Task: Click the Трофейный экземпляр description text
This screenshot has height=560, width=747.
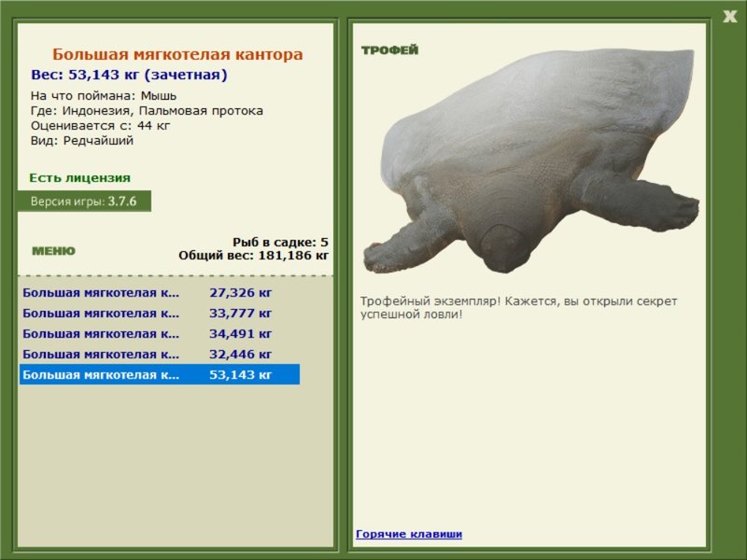Action: (x=518, y=308)
